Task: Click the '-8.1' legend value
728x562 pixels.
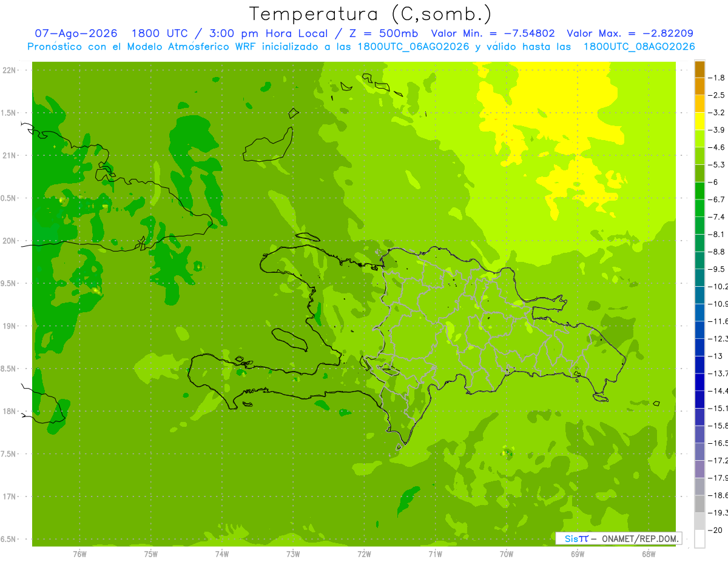Action: (x=717, y=234)
